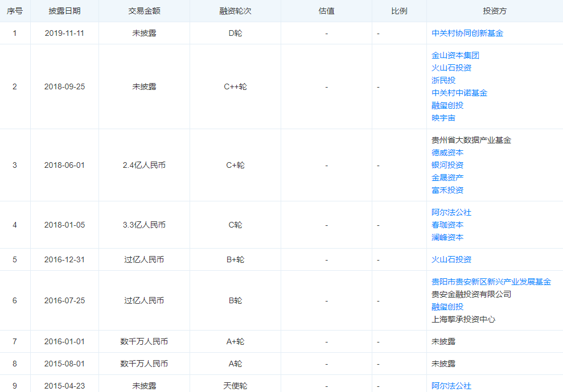This screenshot has height=392, width=563.
Task: Open the 金山资本集团 investor link
Action: 455,55
